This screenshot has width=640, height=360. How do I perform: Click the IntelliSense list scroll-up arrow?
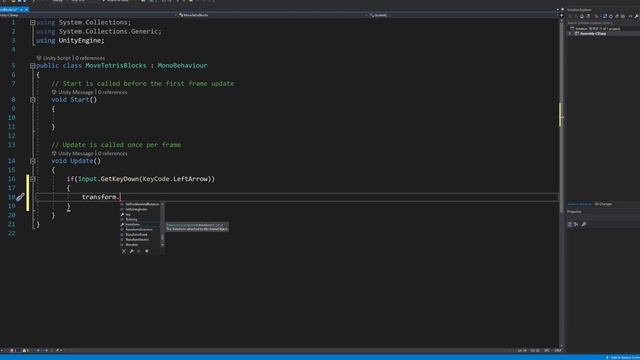coord(162,204)
